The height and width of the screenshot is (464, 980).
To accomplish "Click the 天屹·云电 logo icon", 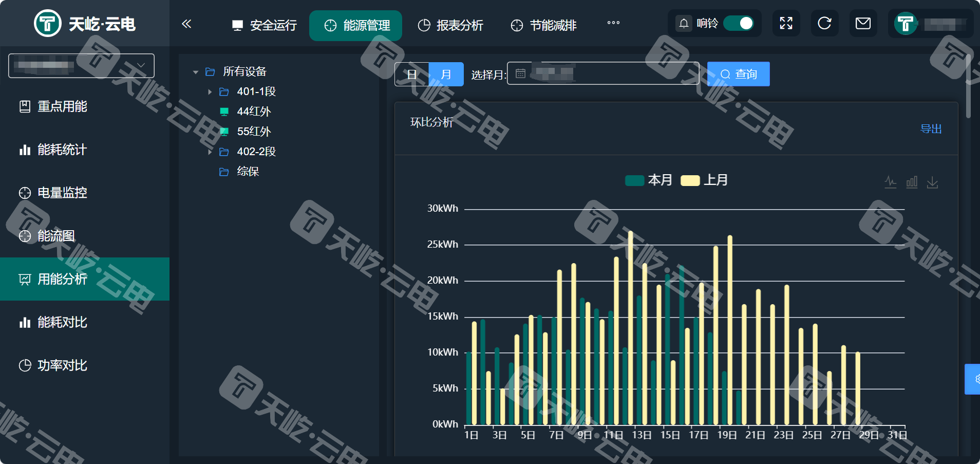I will pos(48,24).
